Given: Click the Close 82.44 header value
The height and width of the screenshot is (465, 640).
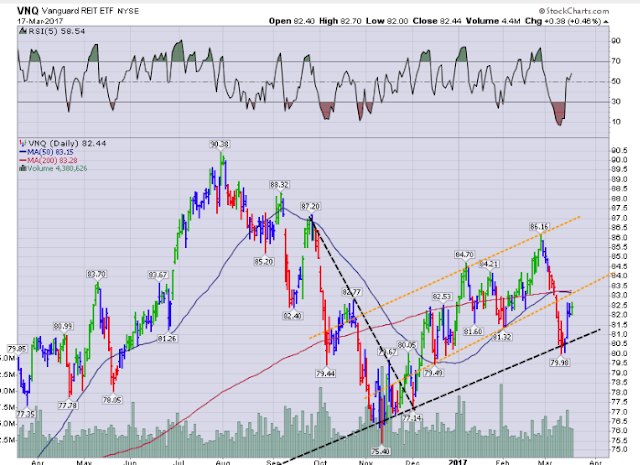Looking at the screenshot, I should (437, 21).
